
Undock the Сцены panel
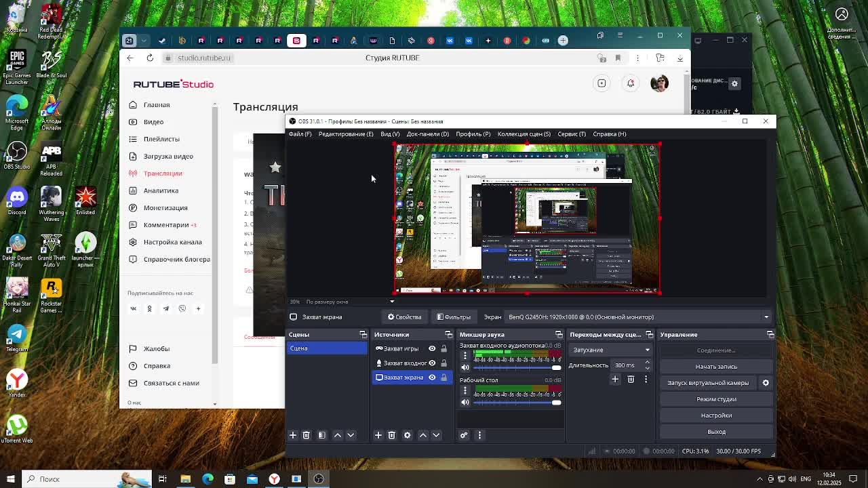(363, 335)
